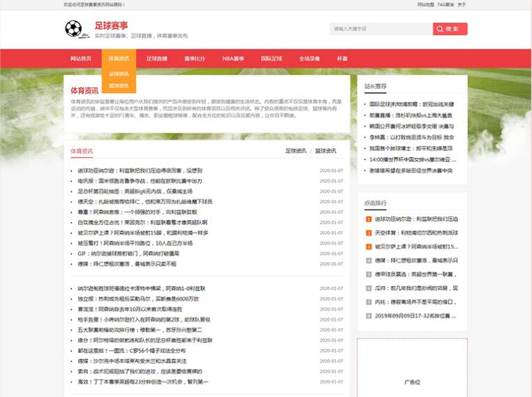This screenshot has height=397, width=532.
Task: Click the 网站地图 link at top
Action: pos(425,4)
